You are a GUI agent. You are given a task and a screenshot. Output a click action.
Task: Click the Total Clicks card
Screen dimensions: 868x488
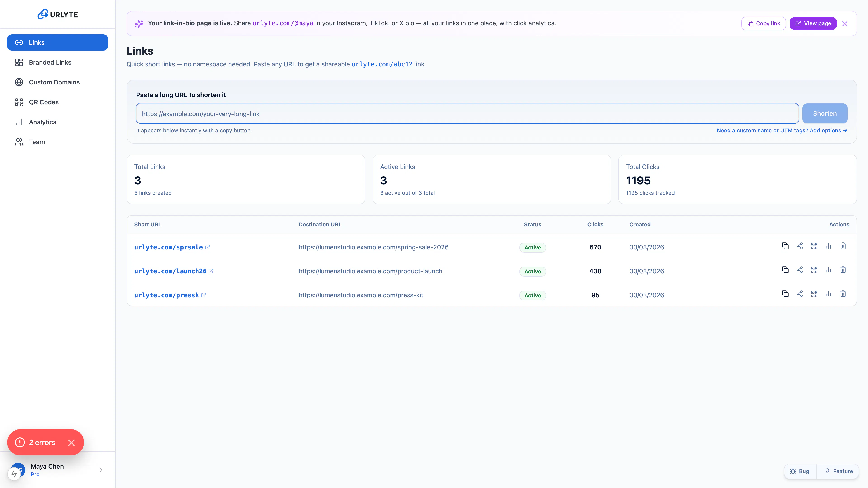pos(738,180)
